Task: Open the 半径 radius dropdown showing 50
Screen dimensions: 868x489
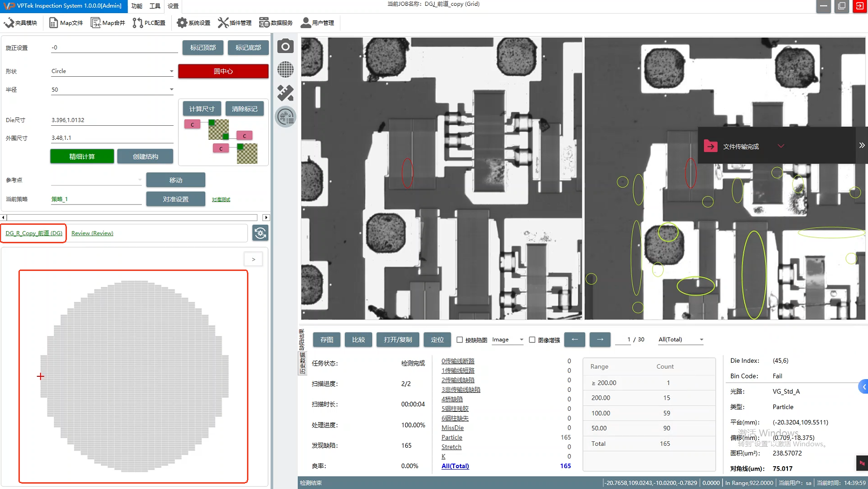Action: [113, 89]
